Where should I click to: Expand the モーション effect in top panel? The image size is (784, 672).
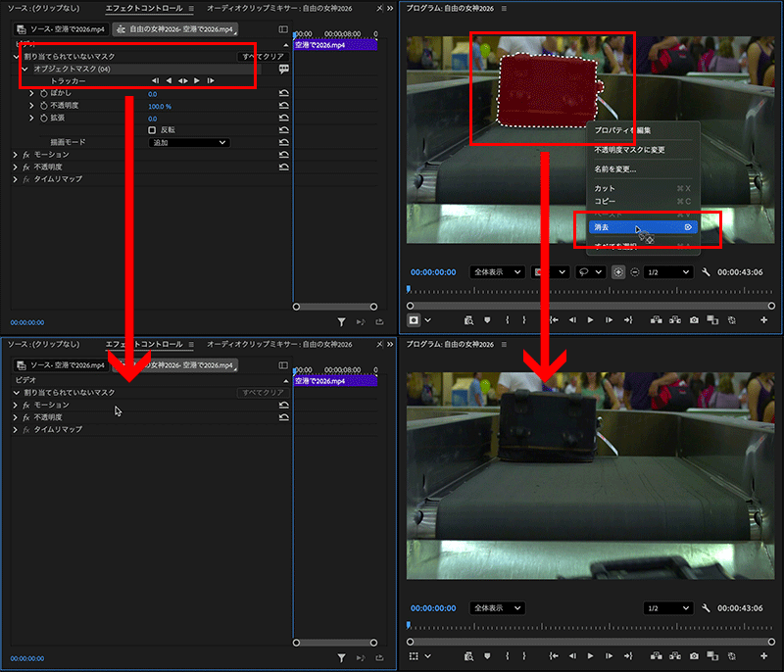16,155
